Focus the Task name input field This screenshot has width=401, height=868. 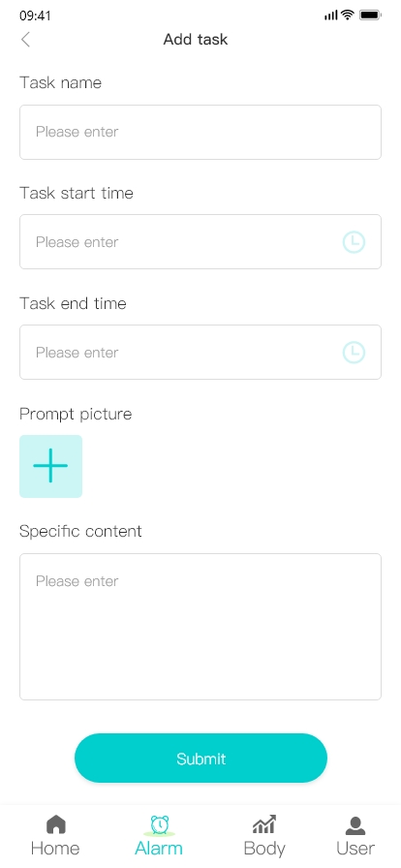coord(200,133)
